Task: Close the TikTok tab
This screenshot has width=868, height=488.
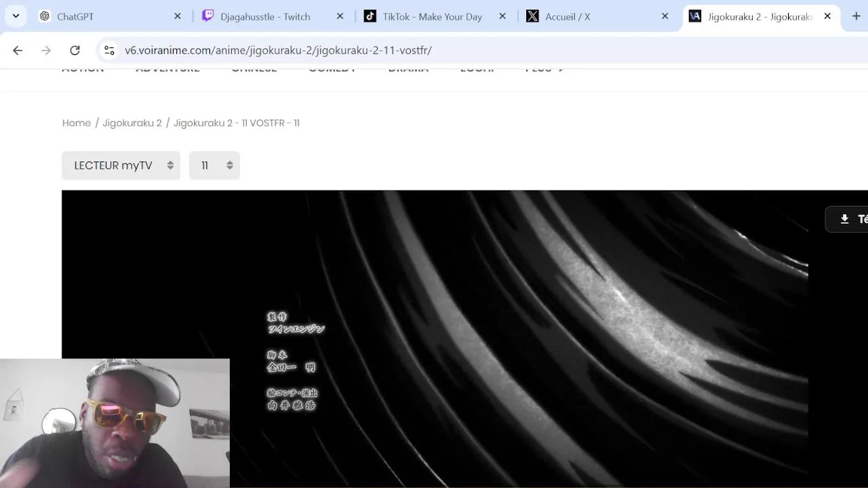Action: (502, 16)
